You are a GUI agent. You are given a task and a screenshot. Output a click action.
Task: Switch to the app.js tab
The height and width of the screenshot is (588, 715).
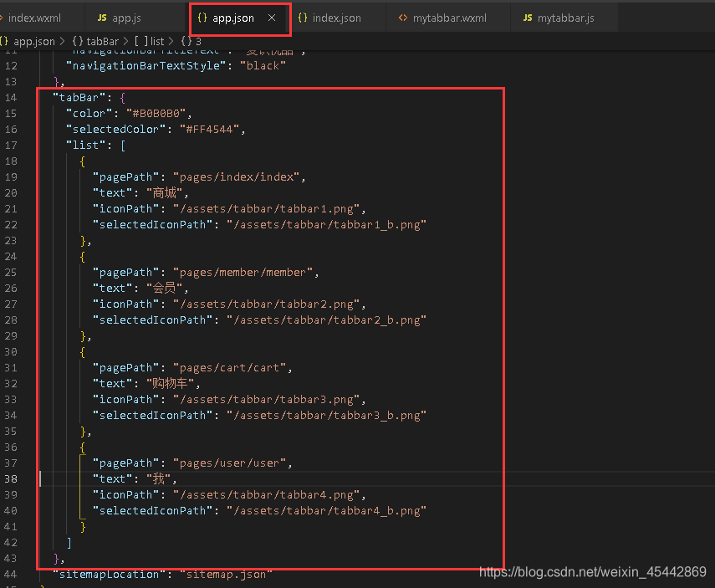coord(125,17)
